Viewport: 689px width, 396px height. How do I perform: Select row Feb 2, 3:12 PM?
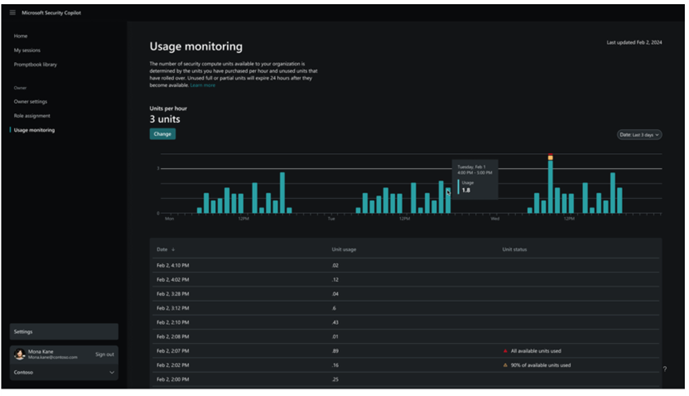406,308
